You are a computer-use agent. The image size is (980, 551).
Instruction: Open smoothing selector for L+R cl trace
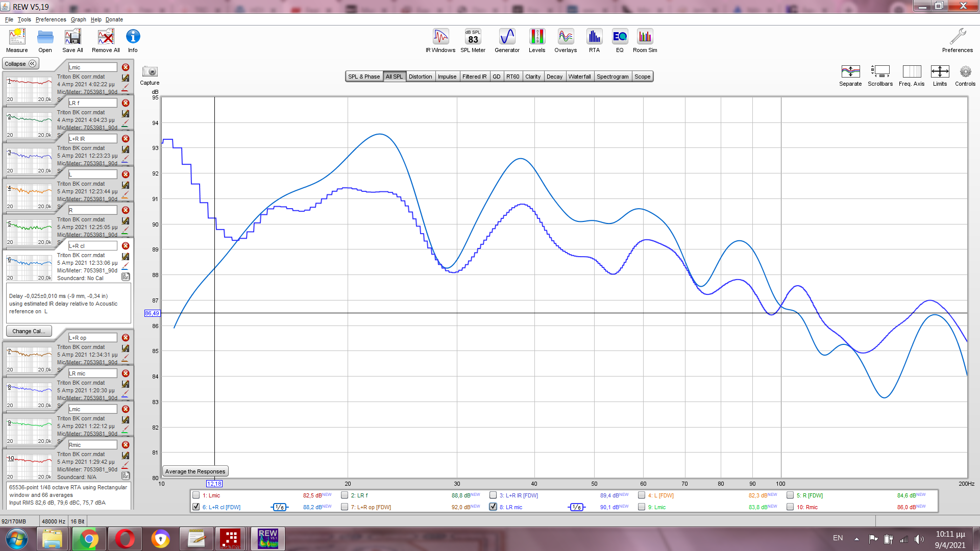[279, 507]
